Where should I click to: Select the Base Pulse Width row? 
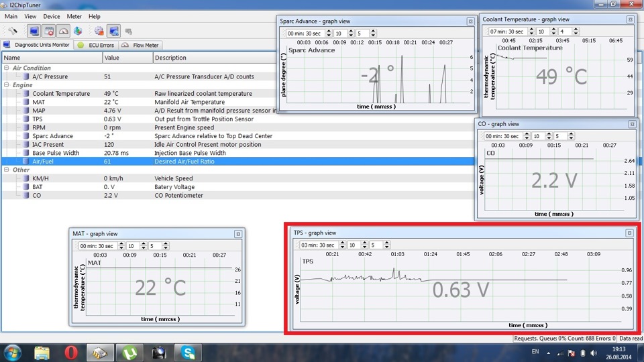238,153
